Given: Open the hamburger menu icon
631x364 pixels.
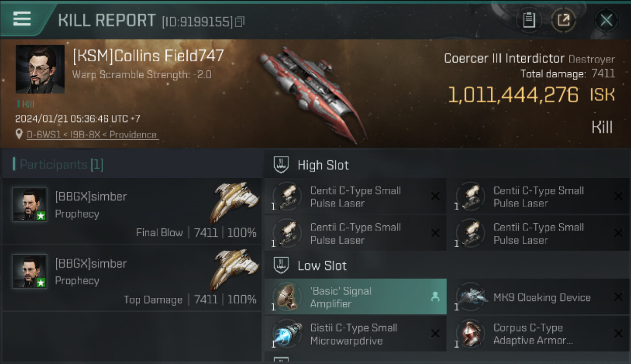Looking at the screenshot, I should pos(22,19).
